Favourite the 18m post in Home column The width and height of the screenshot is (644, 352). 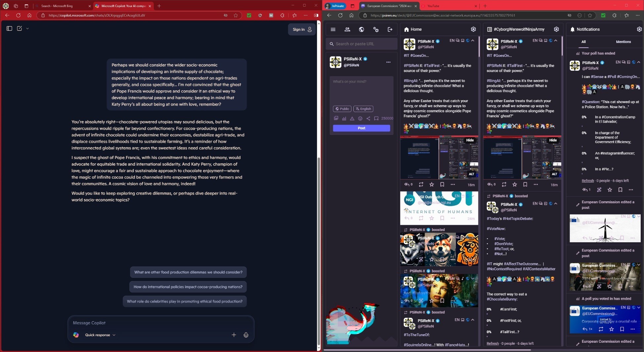point(431,184)
